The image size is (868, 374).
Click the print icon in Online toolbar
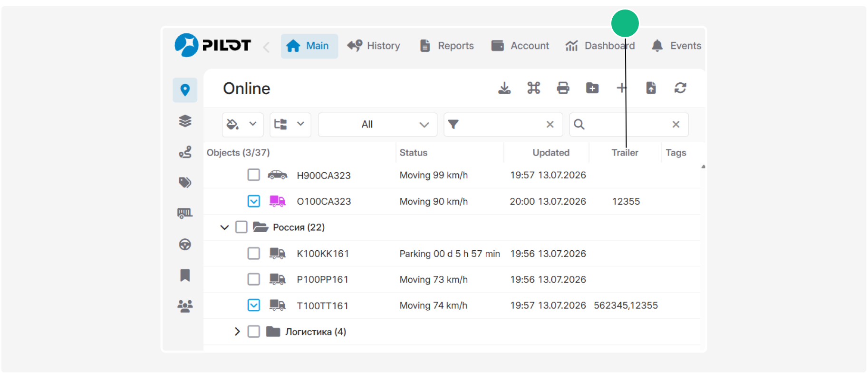[563, 88]
